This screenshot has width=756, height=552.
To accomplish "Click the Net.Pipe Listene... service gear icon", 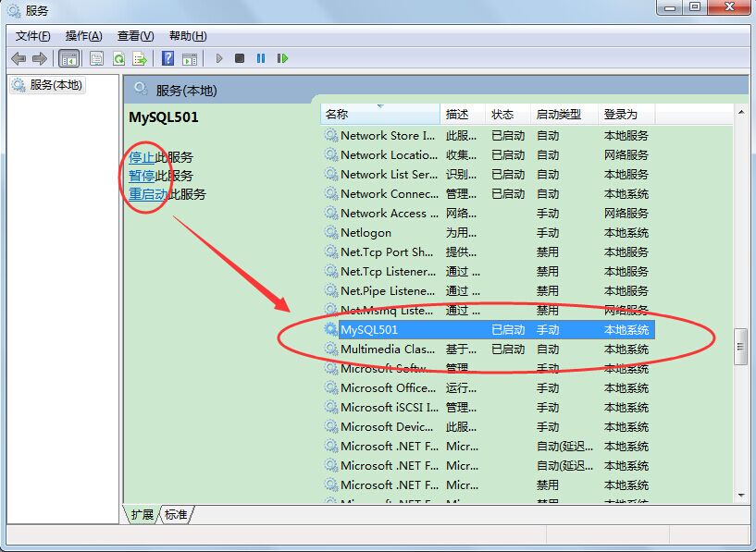I will point(330,291).
